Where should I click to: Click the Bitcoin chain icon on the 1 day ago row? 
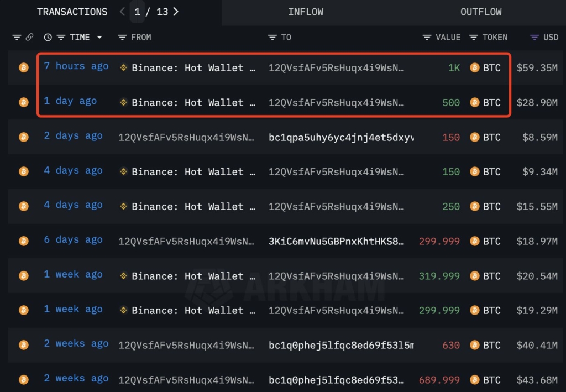pos(24,102)
